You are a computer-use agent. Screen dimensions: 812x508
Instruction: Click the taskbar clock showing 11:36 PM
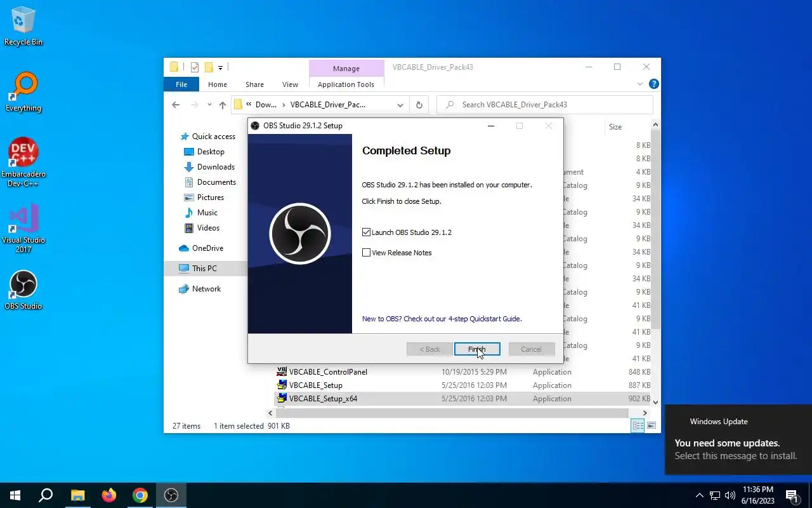click(x=758, y=495)
